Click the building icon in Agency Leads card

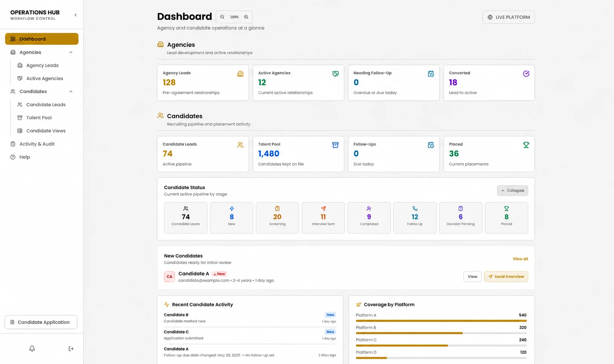(x=240, y=74)
